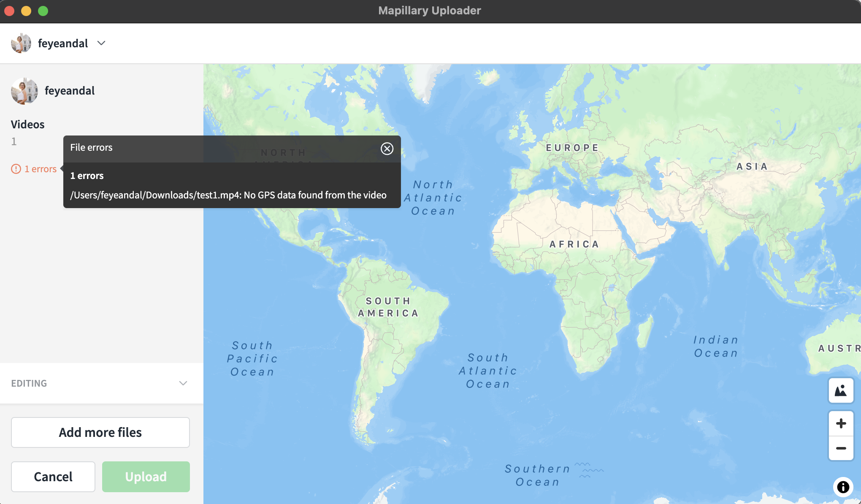This screenshot has width=861, height=504.
Task: Toggle the map satellite imagery icon
Action: (841, 390)
